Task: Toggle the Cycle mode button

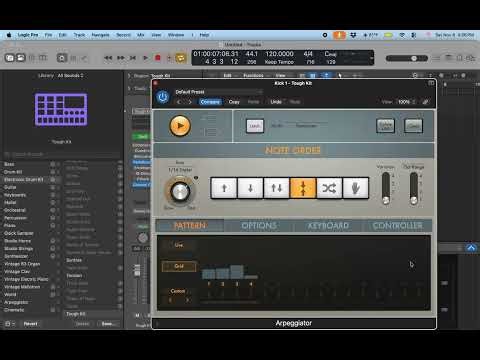Action: coord(181,58)
